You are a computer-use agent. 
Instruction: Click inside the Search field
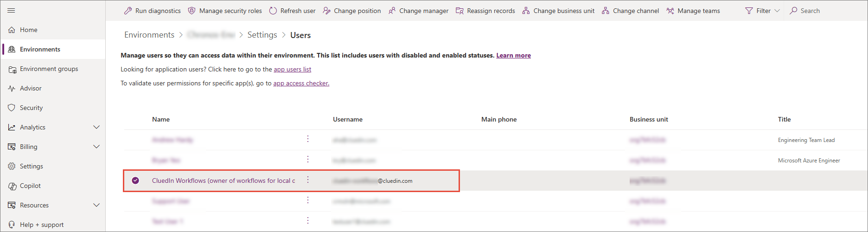point(825,10)
